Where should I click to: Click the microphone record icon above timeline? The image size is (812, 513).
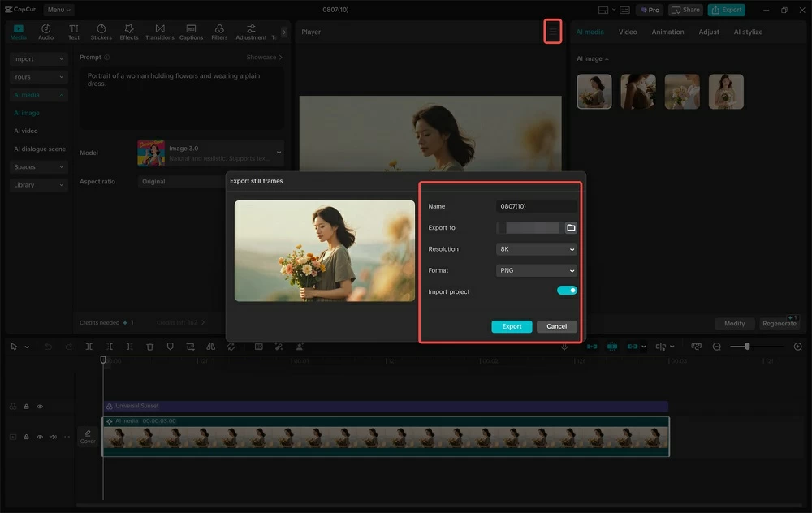pyautogui.click(x=564, y=347)
